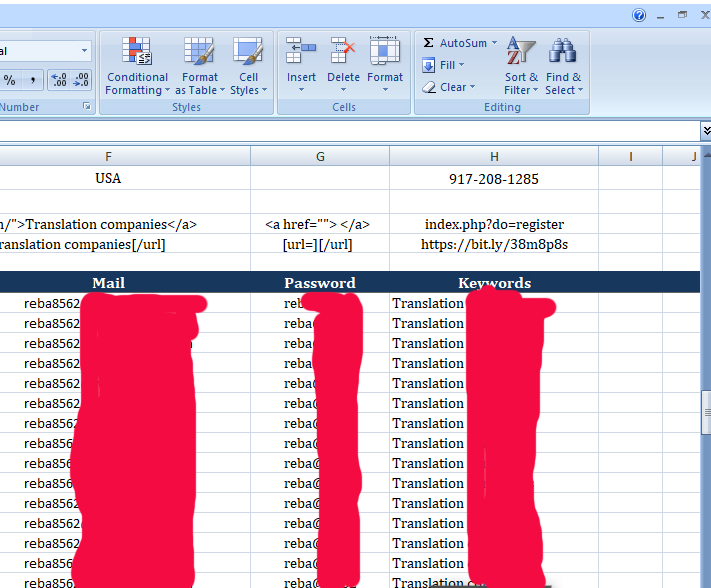Viewport: 711px width, 588px height.
Task: Expand AutoSum dropdown arrow
Action: click(x=494, y=43)
